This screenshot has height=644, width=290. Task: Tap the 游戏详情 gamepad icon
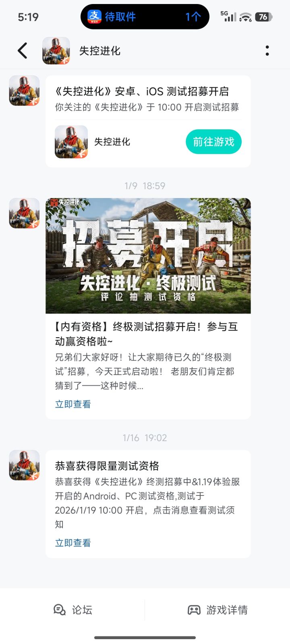coord(194,610)
